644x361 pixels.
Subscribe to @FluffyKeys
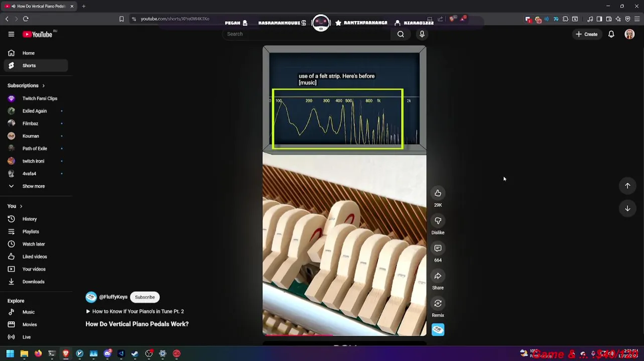point(145,297)
